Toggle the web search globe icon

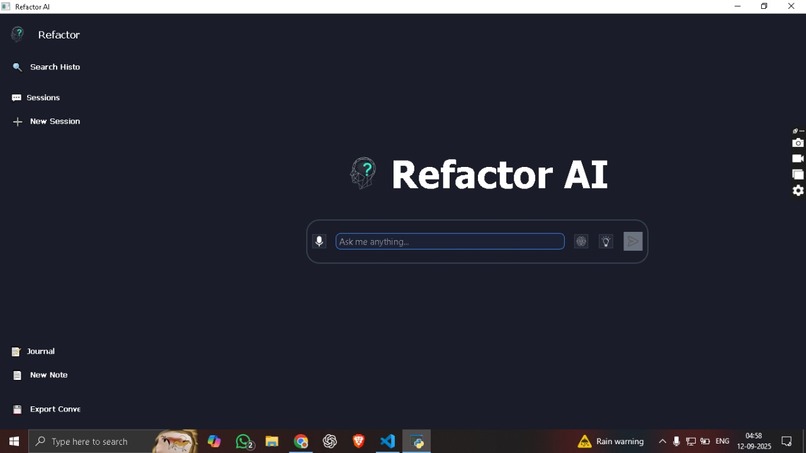[x=581, y=241]
